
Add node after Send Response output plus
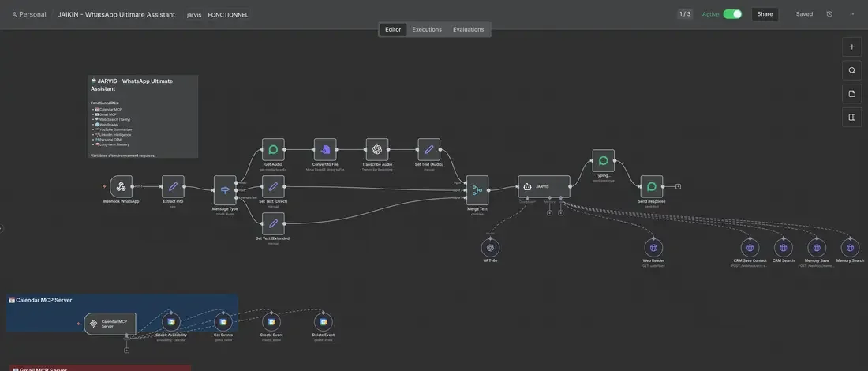coord(678,186)
